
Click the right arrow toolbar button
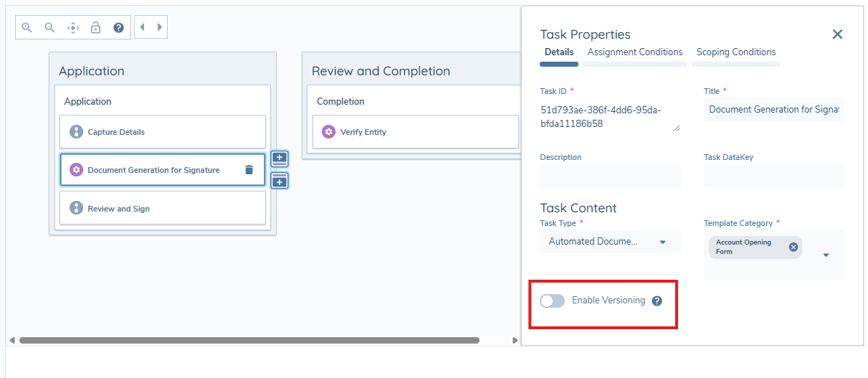tap(159, 27)
